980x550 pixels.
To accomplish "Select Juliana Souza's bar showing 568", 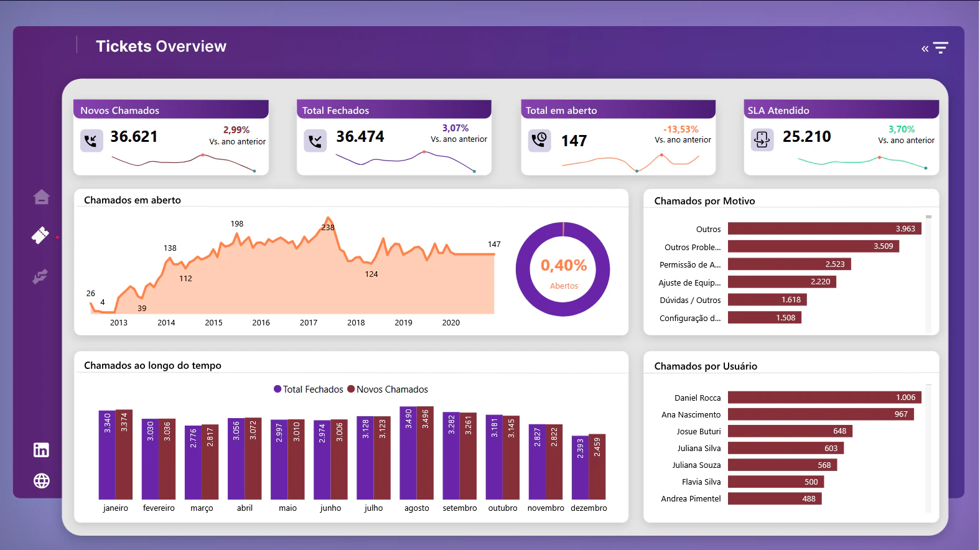I will [783, 465].
